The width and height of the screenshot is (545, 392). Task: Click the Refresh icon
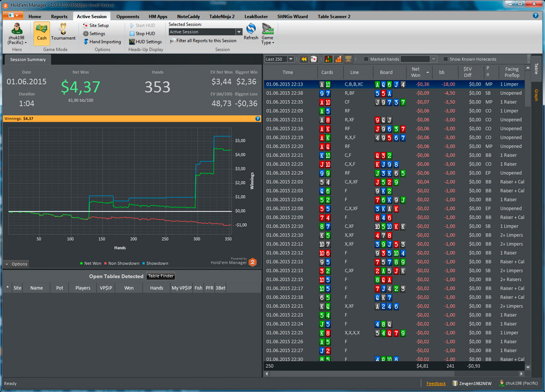pos(251,29)
